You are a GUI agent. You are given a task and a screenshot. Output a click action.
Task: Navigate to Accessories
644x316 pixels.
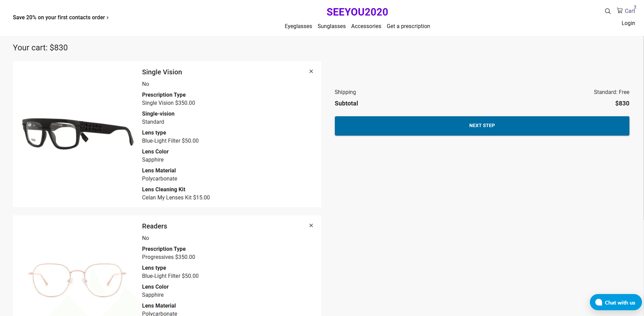(x=366, y=26)
